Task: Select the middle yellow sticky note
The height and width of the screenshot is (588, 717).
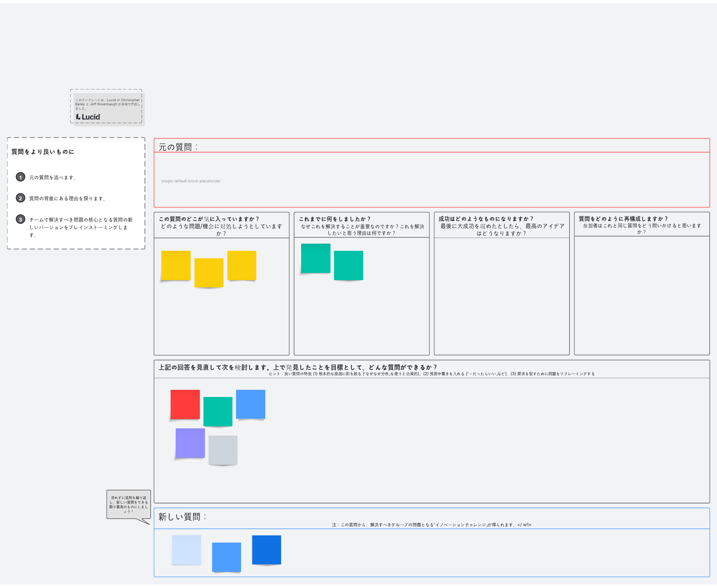Action: (209, 272)
